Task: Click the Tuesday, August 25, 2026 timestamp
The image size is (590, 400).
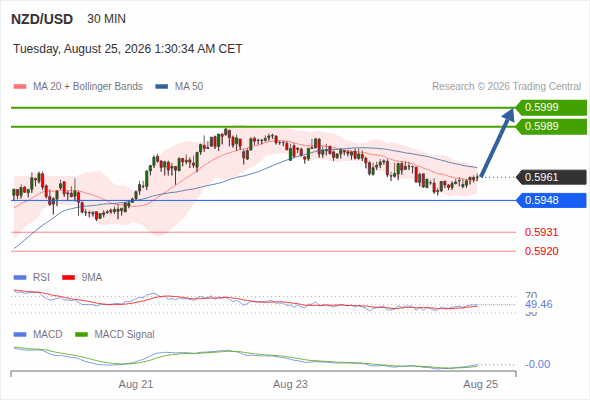Action: (x=128, y=49)
